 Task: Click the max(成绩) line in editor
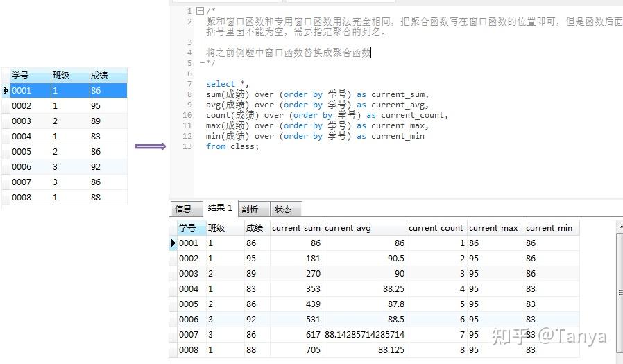[x=318, y=125]
